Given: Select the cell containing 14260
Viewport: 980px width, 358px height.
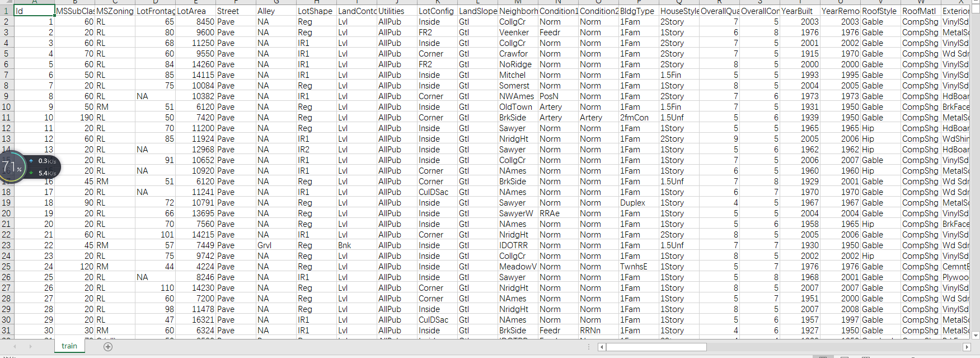Looking at the screenshot, I should click(x=195, y=64).
